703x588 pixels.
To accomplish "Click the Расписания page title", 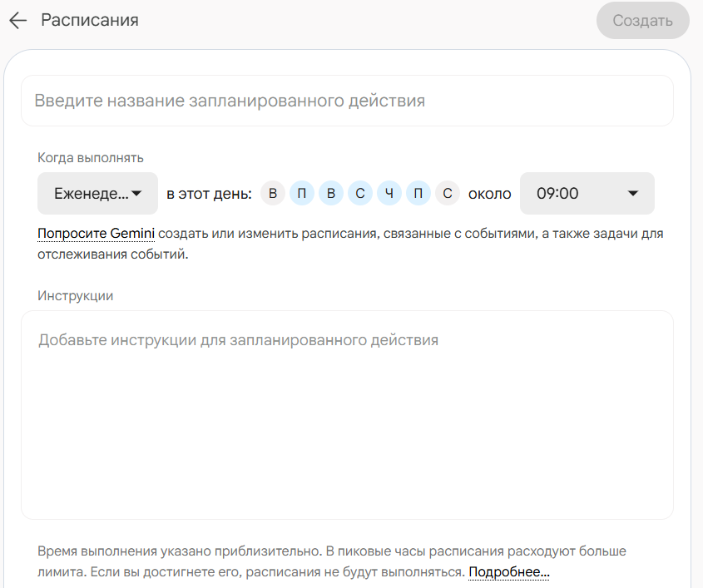I will click(90, 20).
